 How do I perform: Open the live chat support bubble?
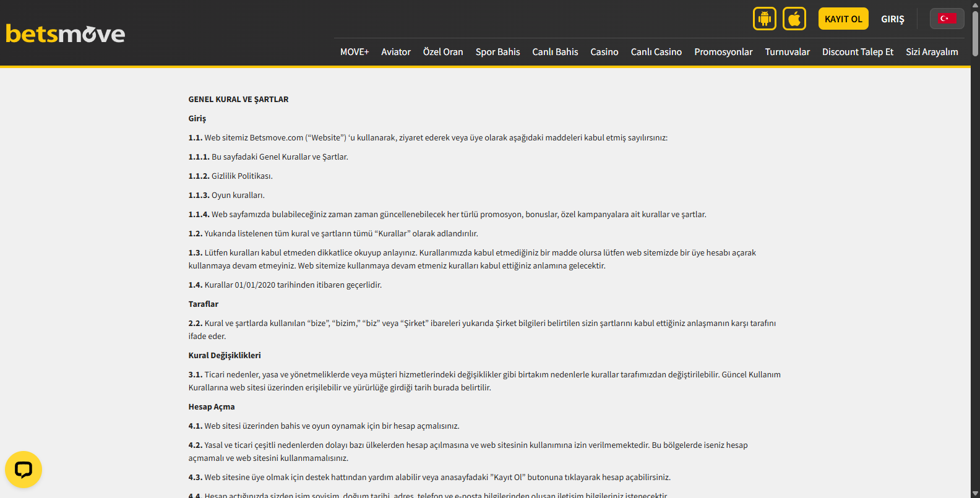24,470
